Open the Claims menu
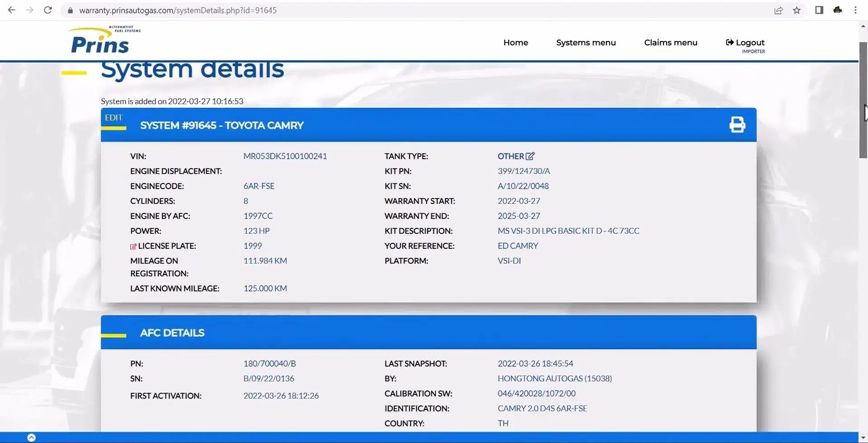Viewport: 868px width, 443px height. tap(671, 43)
